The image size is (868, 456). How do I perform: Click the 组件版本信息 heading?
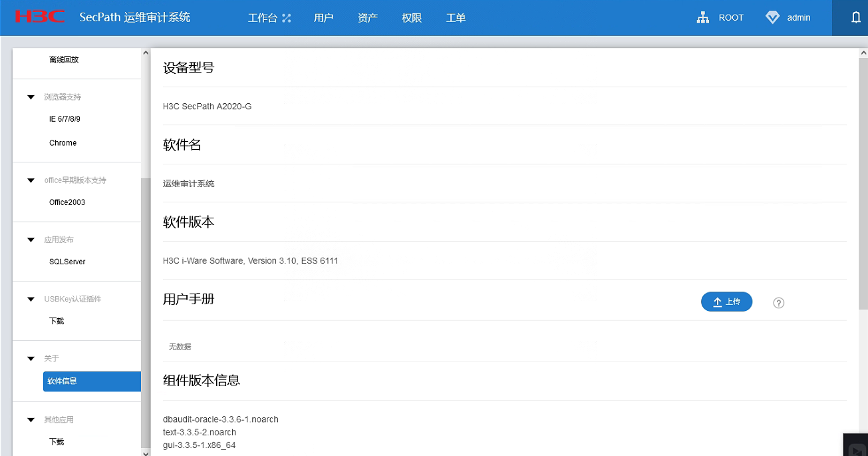coord(202,380)
